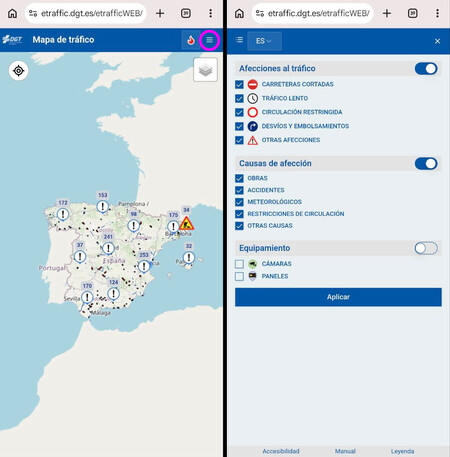
Task: Click the Mapa de tráfico title
Action: [63, 40]
